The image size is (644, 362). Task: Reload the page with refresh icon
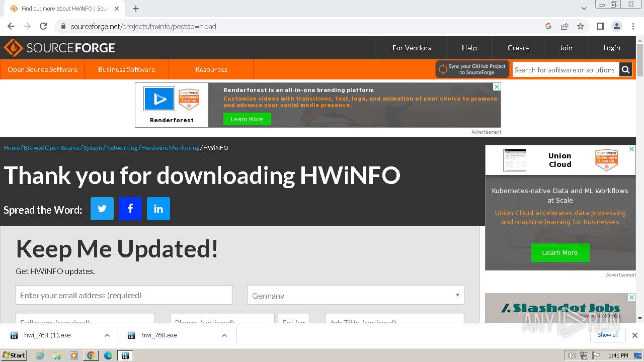click(x=43, y=26)
